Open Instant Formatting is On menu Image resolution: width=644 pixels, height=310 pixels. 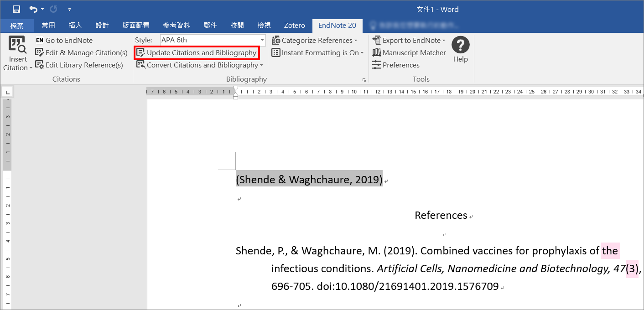click(317, 53)
